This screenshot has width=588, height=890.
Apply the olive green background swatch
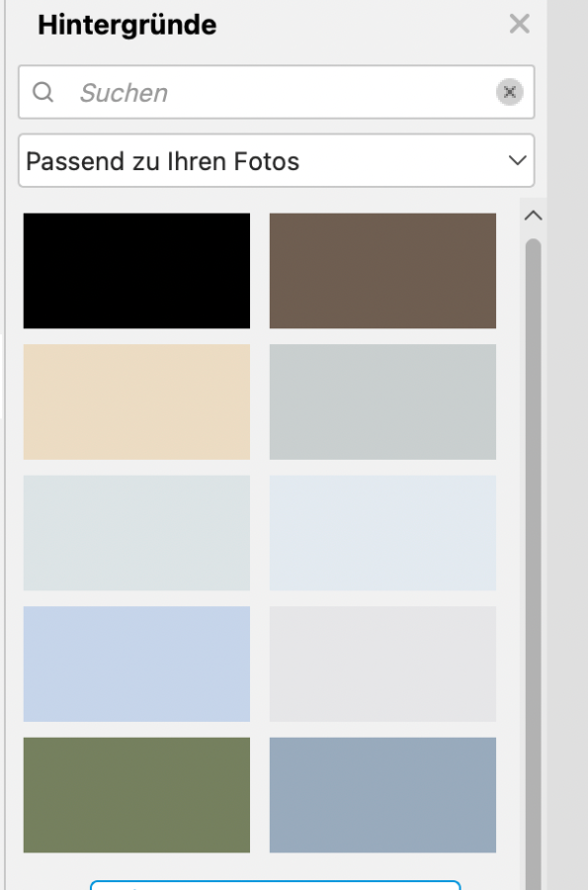pos(136,795)
